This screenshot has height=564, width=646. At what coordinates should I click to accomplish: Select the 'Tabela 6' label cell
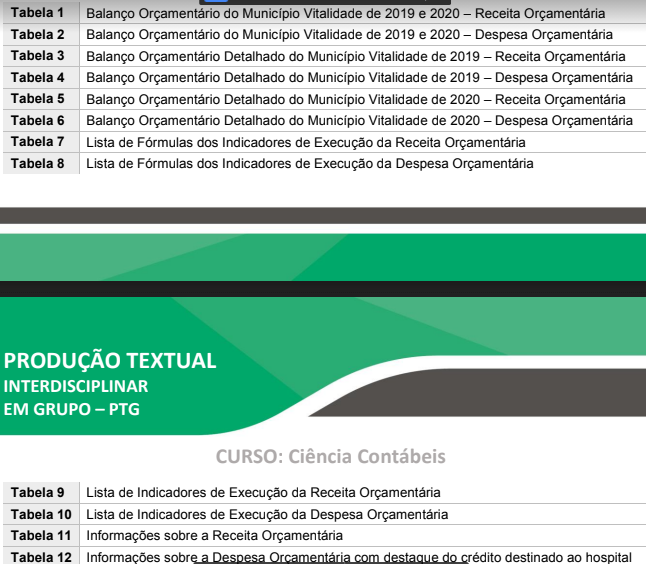[41, 120]
